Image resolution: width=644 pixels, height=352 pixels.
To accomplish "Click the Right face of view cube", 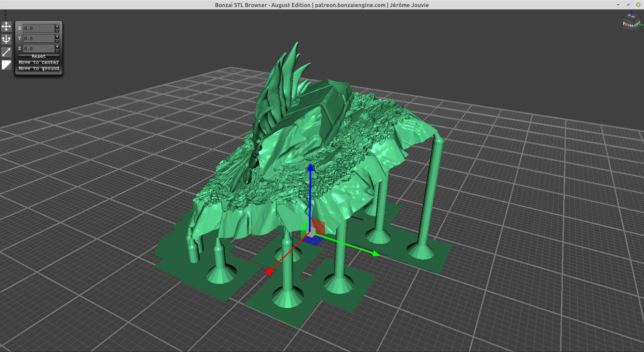I will pos(637,24).
